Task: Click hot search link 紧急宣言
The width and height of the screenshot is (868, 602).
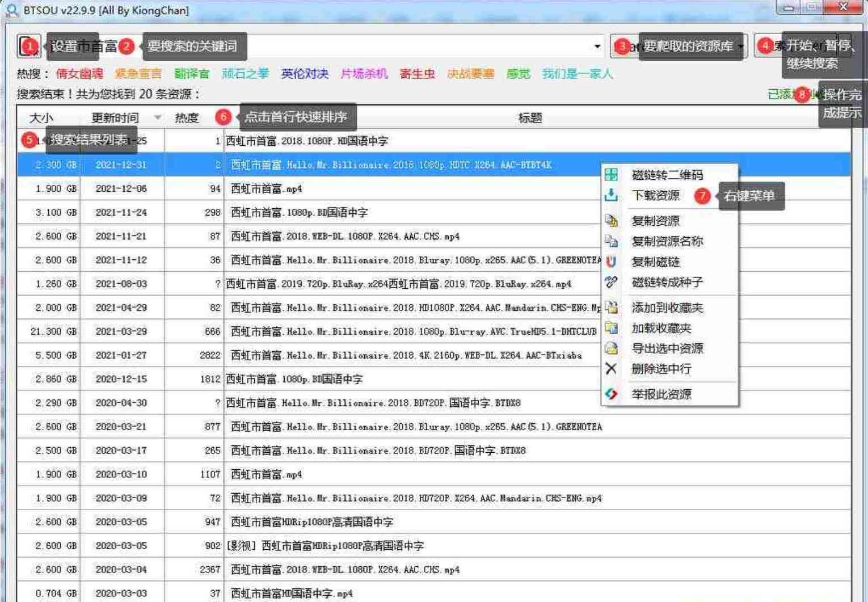Action: [x=138, y=74]
